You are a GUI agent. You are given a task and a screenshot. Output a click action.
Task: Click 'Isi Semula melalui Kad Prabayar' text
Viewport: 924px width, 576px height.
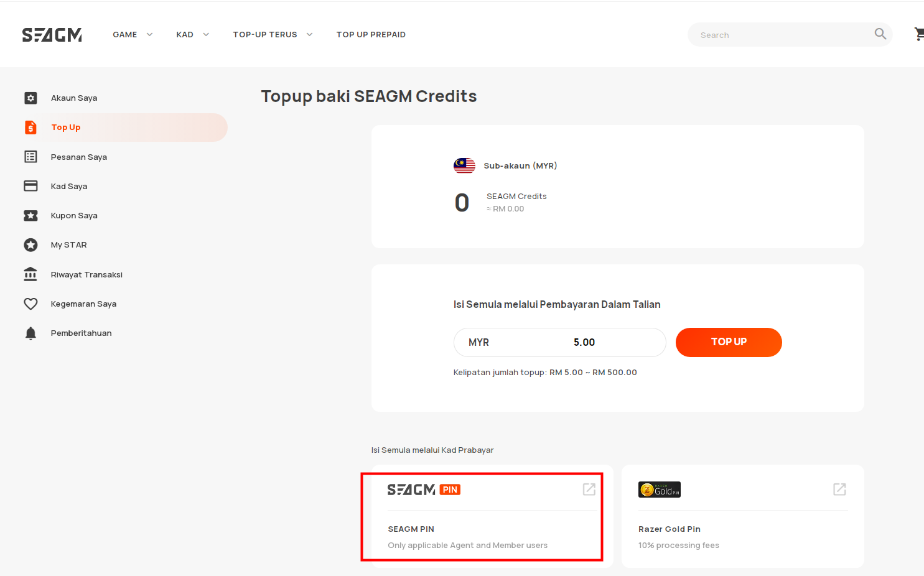coord(432,450)
